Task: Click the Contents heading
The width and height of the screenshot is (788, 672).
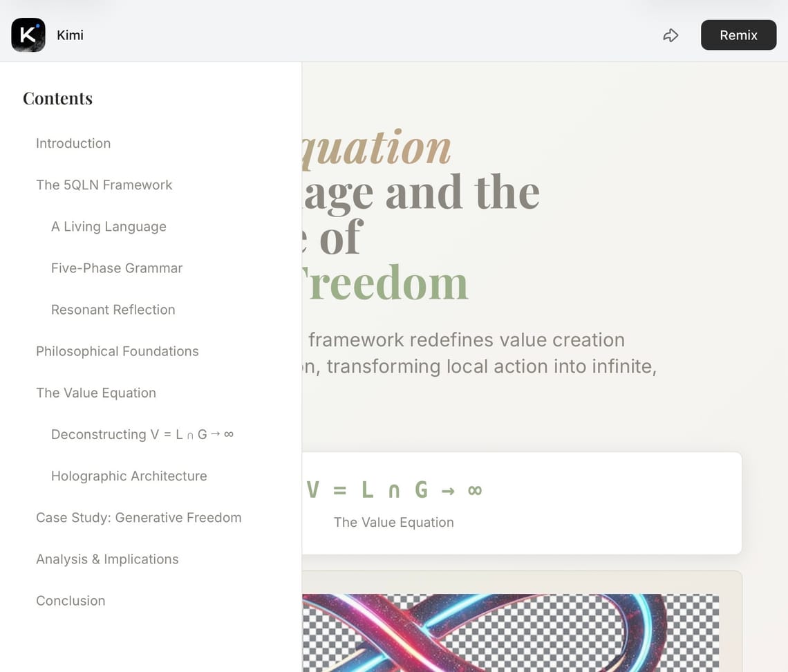Action: (57, 98)
